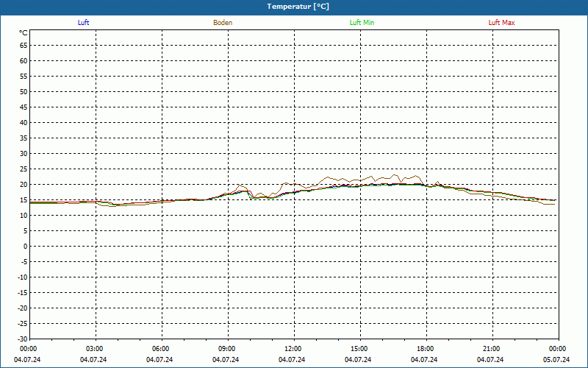Click the -15 value on temperature axis
Image resolution: width=588 pixels, height=368 pixels.
tap(23, 293)
